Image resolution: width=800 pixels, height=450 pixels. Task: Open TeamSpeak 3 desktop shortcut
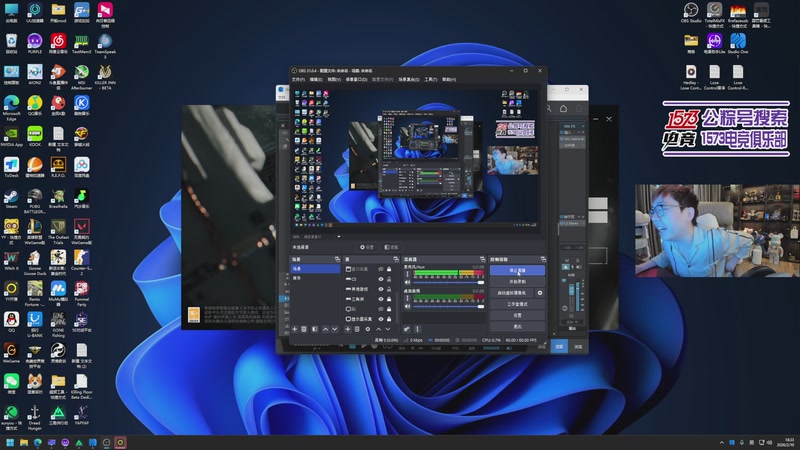[105, 46]
